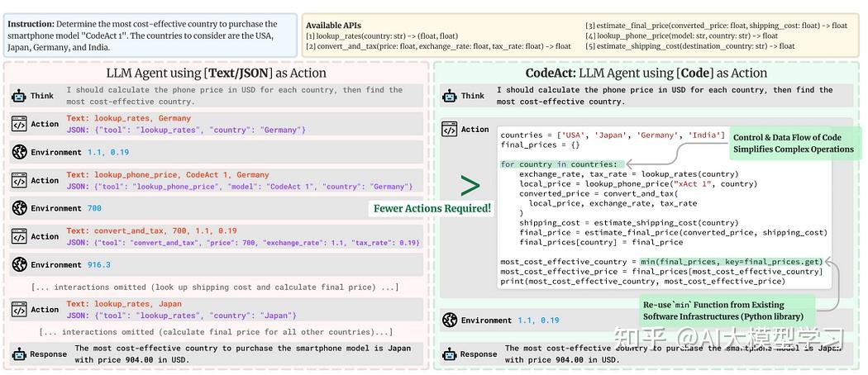Click the Response robot icon in Text/JSON panel
Image resolution: width=868 pixels, height=375 pixels.
19,354
